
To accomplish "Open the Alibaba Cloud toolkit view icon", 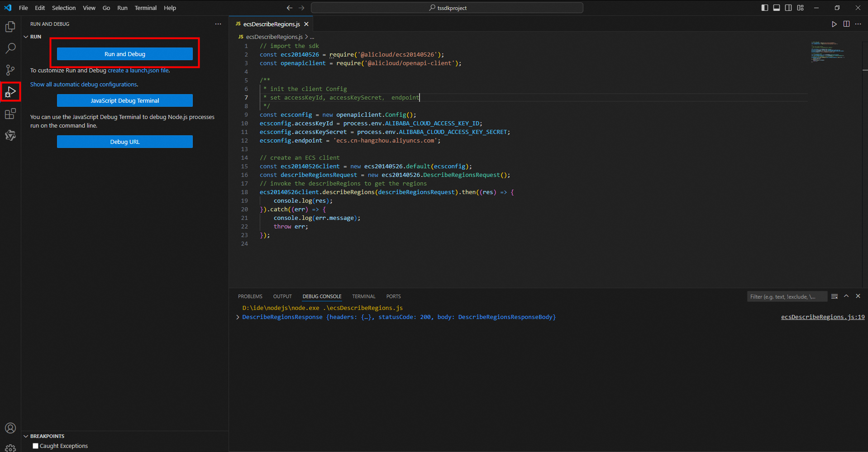I will coord(10,135).
